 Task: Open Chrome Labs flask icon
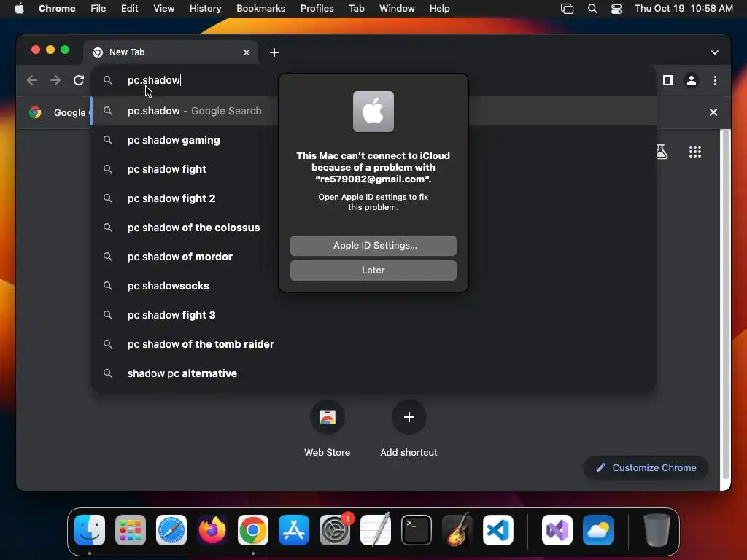point(662,152)
